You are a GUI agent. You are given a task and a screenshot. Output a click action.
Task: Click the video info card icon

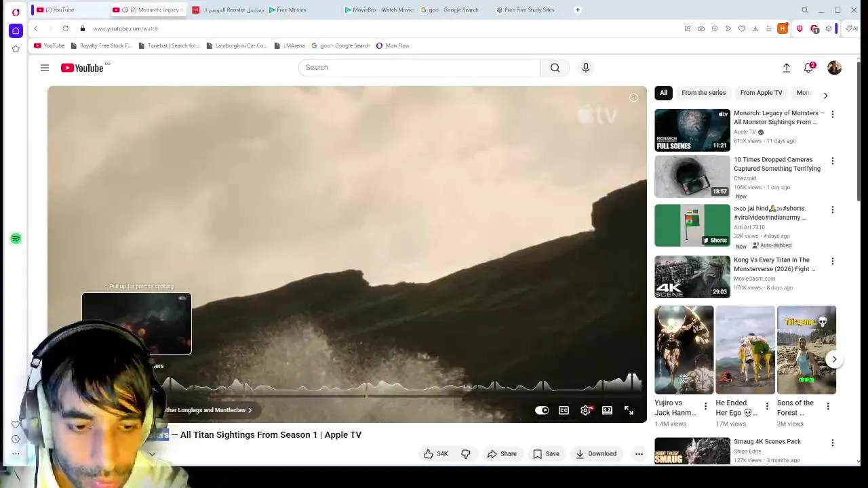pos(633,98)
